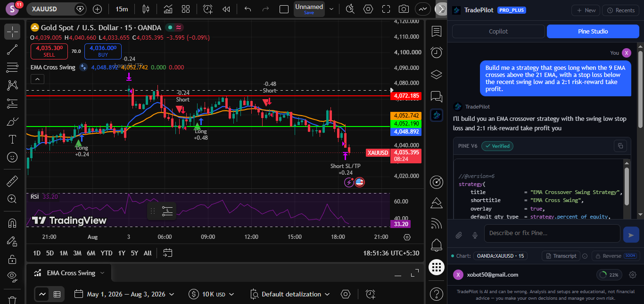Open the XABCD patterns tool
Image resolution: width=644 pixels, height=304 pixels.
click(12, 85)
